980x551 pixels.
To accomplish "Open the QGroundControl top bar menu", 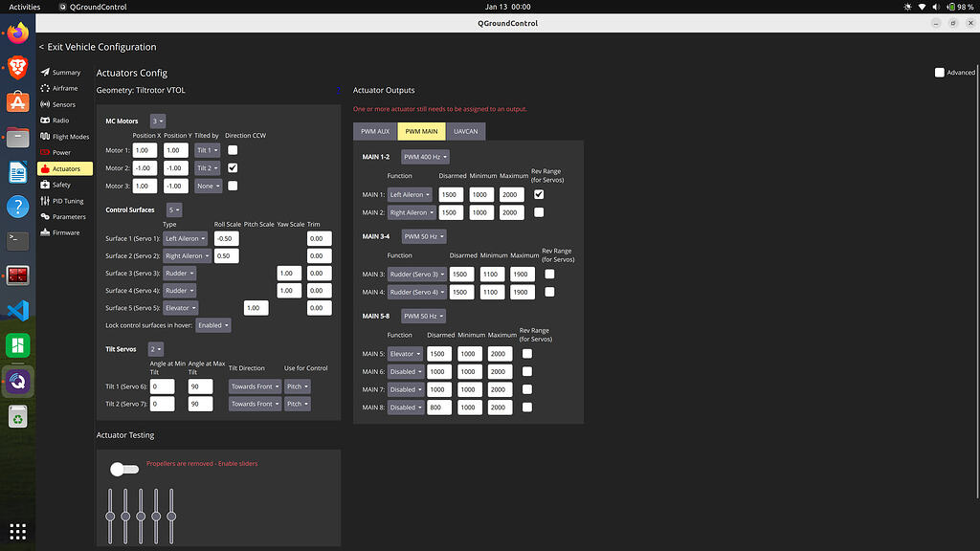I will (x=93, y=7).
